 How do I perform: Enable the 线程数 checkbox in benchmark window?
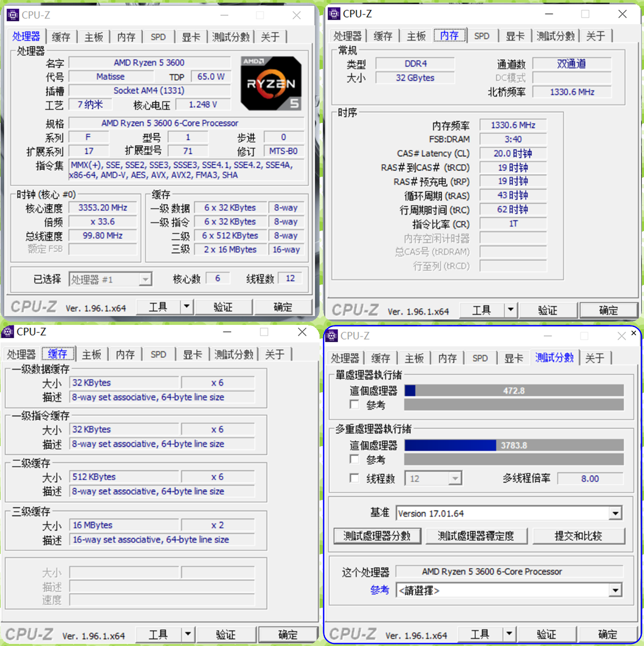click(x=354, y=478)
